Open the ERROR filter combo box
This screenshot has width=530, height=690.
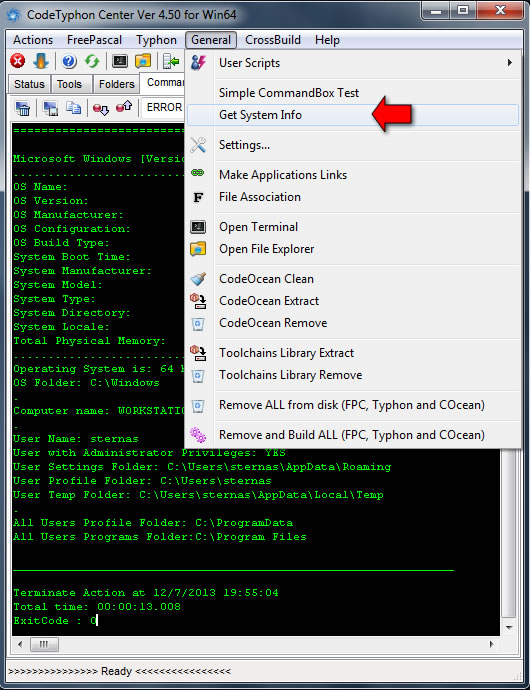163,107
